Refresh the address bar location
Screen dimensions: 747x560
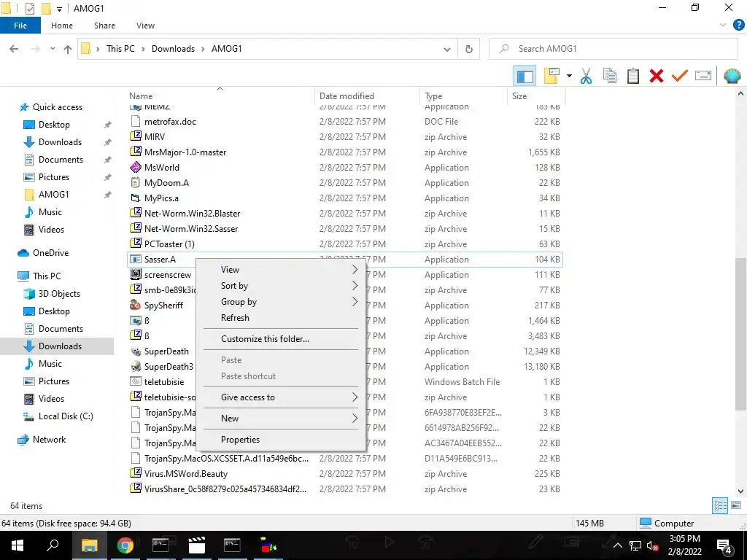click(x=469, y=49)
